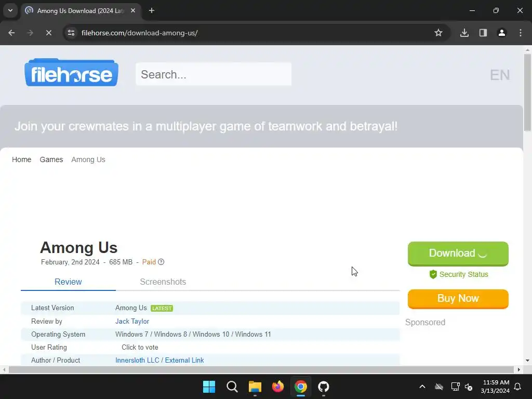This screenshot has width=532, height=399.
Task: Click the February, 2nd 2024 date
Action: 70,262
